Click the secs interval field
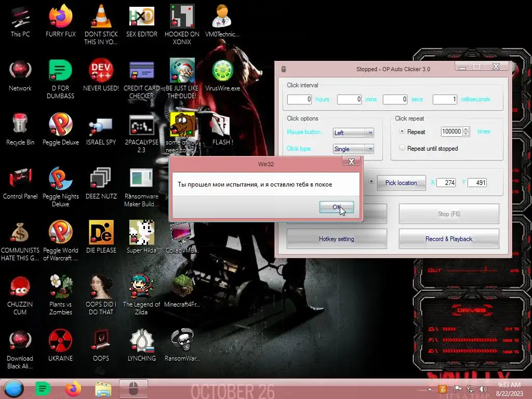Screen dimensions: 532x399 (x=395, y=99)
